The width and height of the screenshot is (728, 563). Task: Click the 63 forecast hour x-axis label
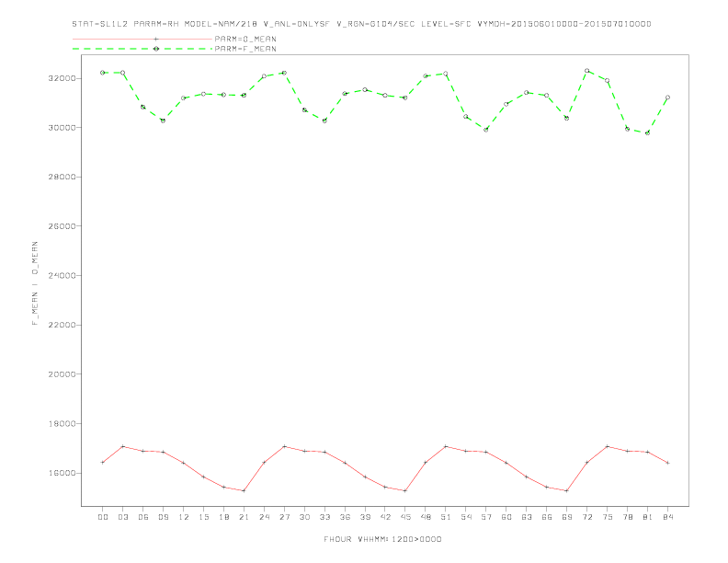527,517
